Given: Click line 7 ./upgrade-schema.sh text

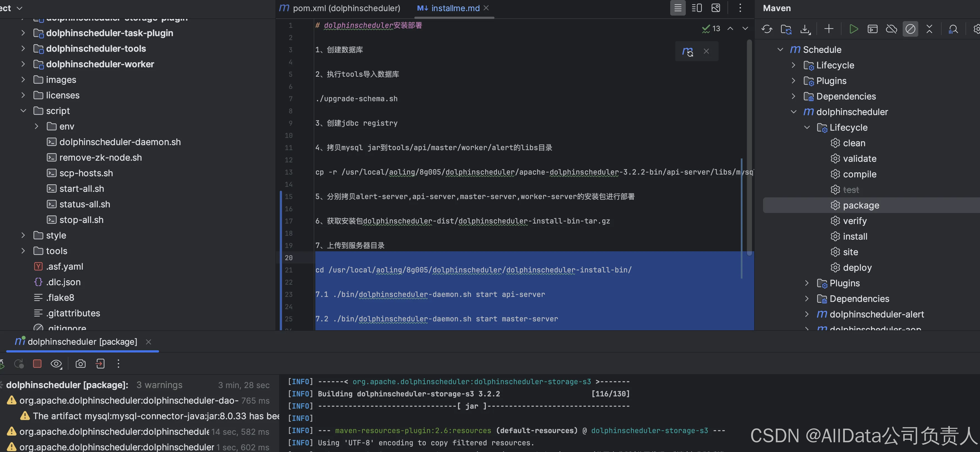Looking at the screenshot, I should pyautogui.click(x=357, y=99).
